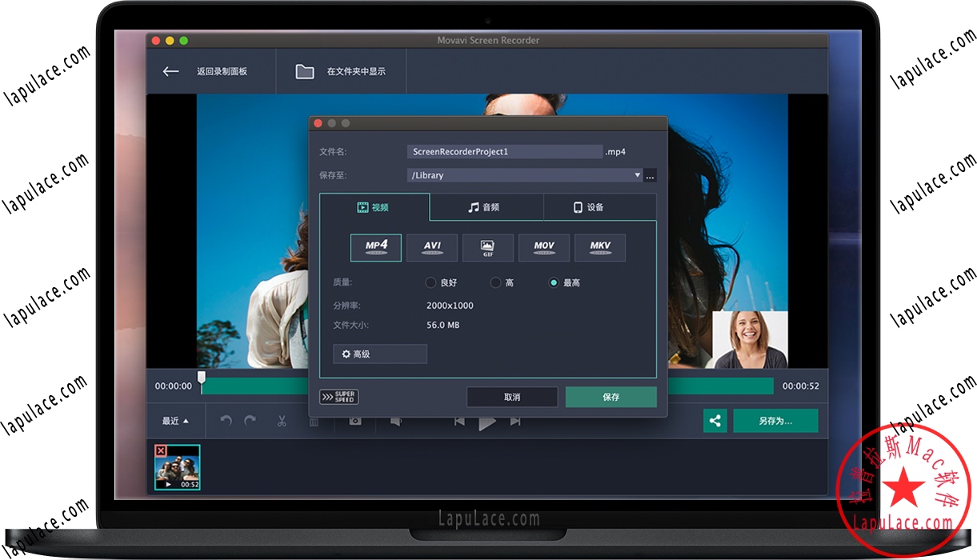Select the 高 quality radio button

click(x=495, y=282)
